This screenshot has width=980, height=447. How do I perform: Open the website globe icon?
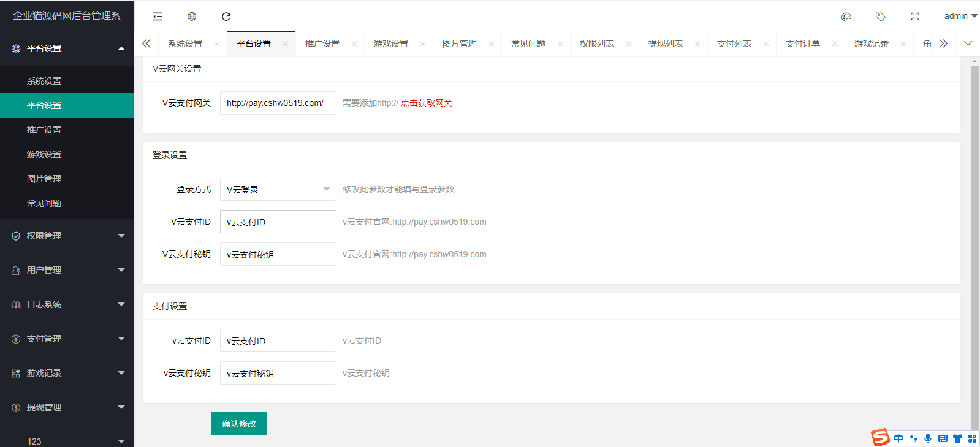(192, 17)
